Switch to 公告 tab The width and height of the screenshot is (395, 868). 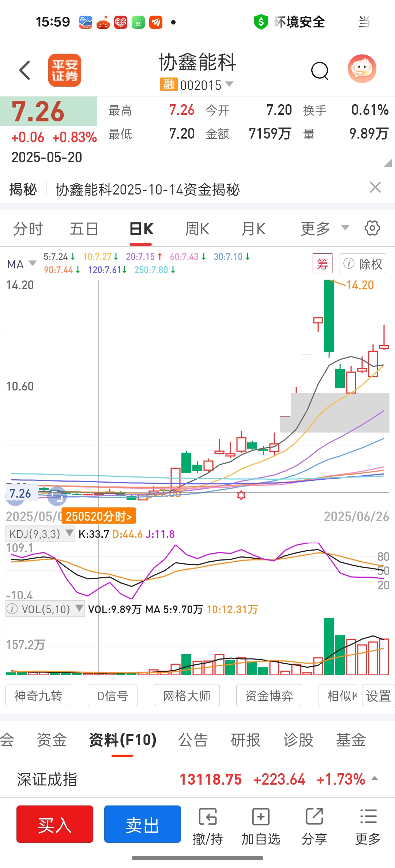coord(193,740)
